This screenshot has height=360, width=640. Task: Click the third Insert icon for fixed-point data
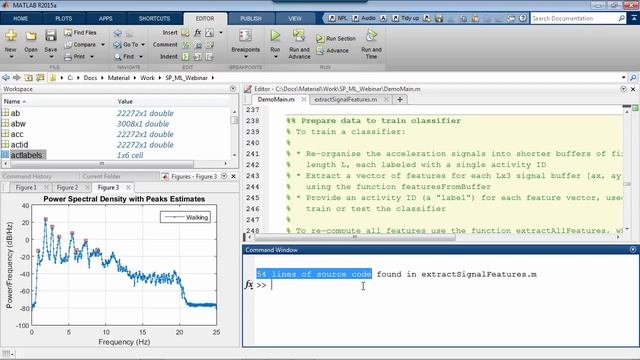tap(209, 33)
